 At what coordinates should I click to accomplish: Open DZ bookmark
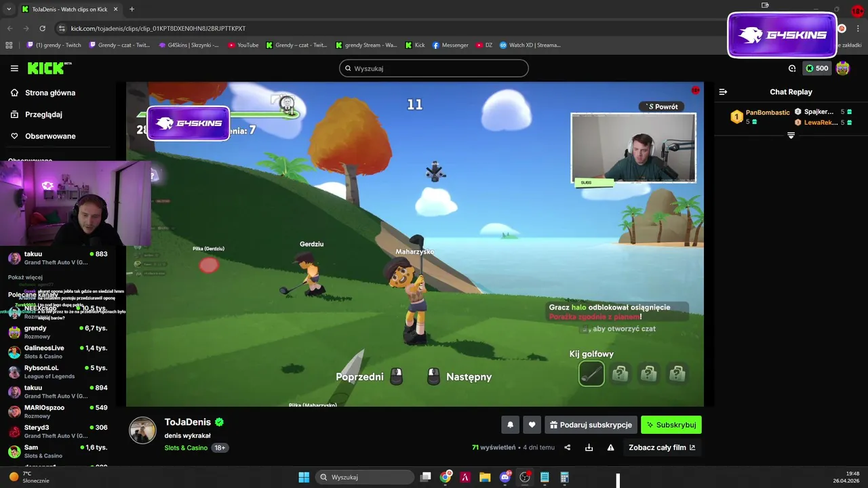pos(484,45)
